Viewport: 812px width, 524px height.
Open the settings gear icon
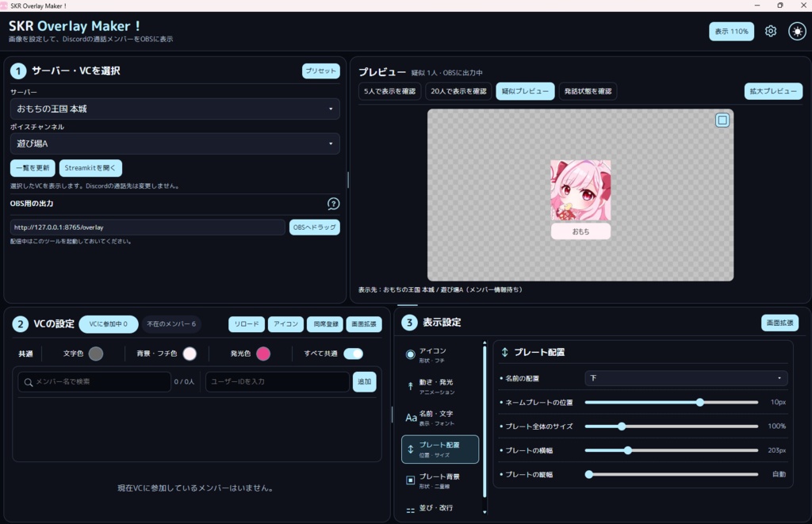pos(771,31)
